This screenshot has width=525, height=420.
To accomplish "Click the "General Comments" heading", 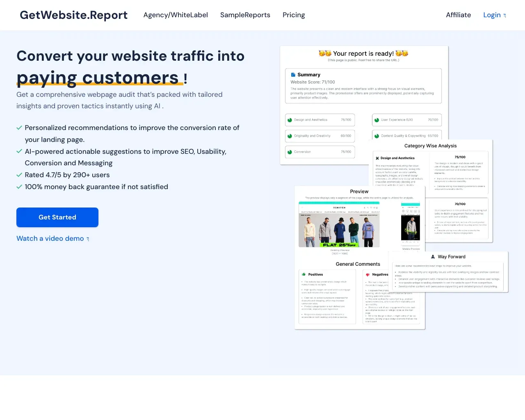I will coord(358,264).
